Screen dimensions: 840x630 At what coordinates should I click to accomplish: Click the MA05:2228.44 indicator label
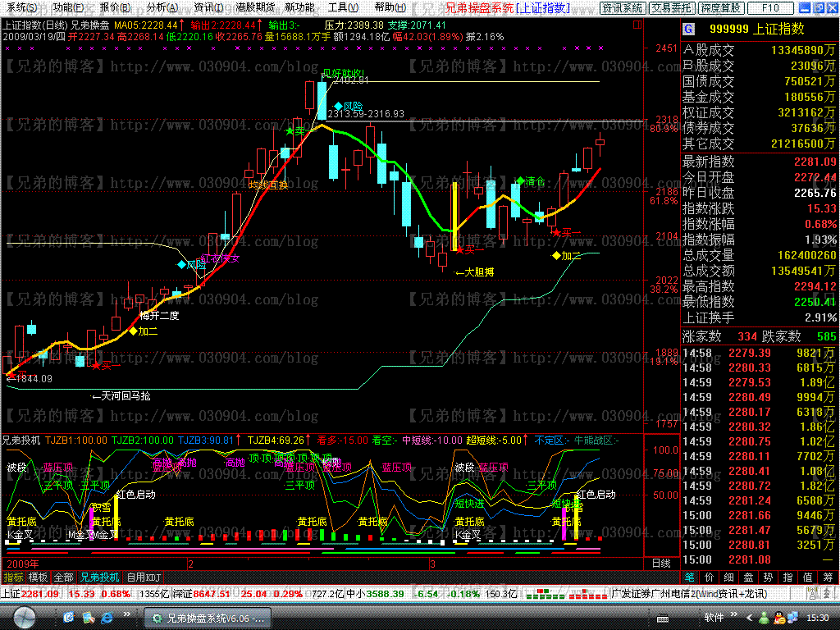(146, 25)
